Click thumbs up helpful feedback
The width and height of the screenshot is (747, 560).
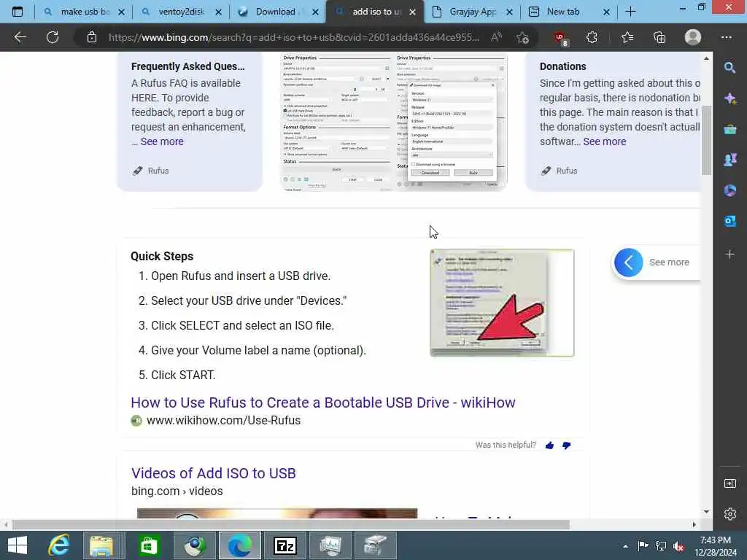click(550, 446)
